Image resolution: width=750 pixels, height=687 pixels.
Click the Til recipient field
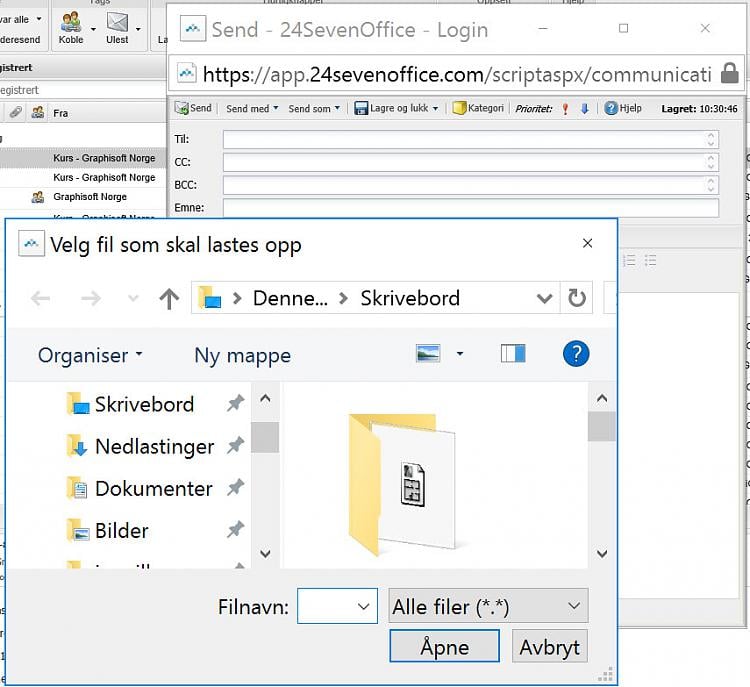click(471, 139)
